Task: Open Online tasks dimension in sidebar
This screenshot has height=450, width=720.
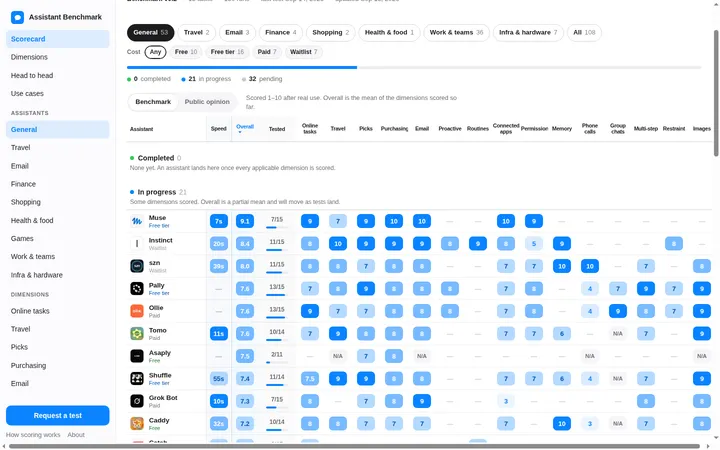Action: (x=58, y=311)
